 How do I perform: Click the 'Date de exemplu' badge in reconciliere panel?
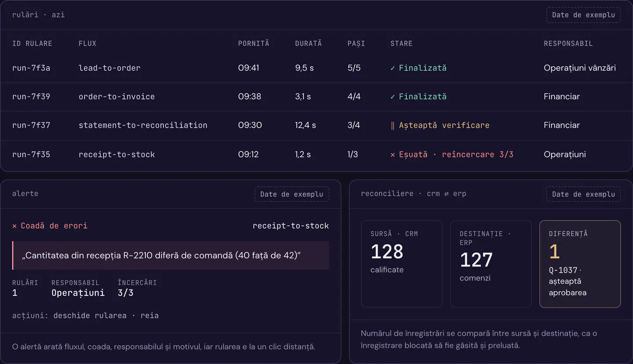(x=583, y=194)
